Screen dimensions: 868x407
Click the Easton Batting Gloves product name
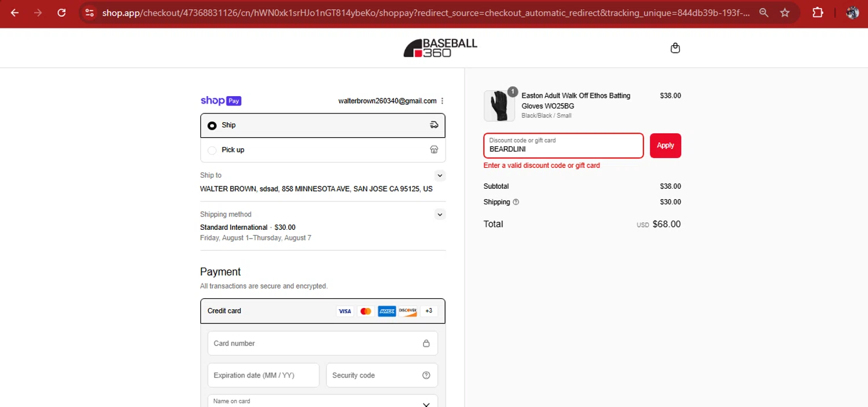576,101
